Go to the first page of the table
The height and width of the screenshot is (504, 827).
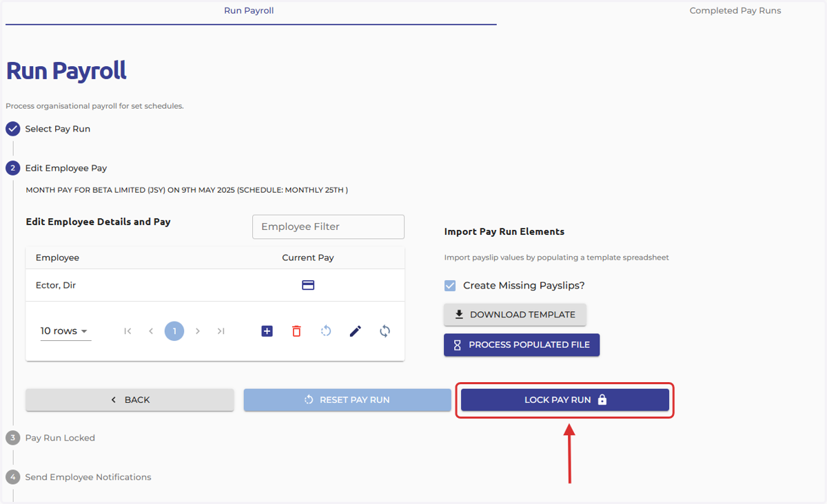tap(127, 331)
